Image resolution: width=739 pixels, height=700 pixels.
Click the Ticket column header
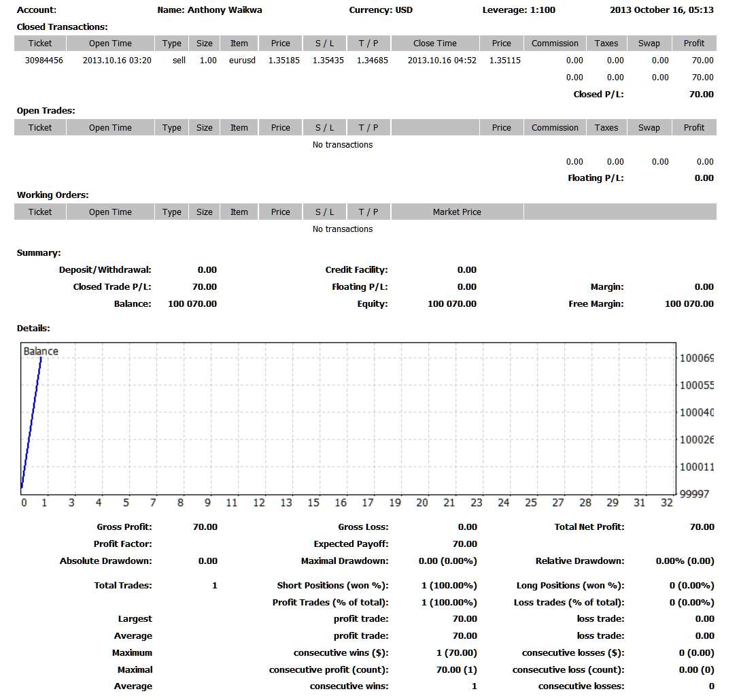pyautogui.click(x=39, y=43)
